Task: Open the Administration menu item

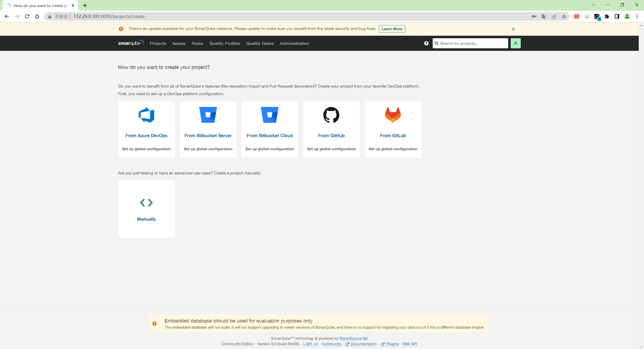Action: click(294, 43)
